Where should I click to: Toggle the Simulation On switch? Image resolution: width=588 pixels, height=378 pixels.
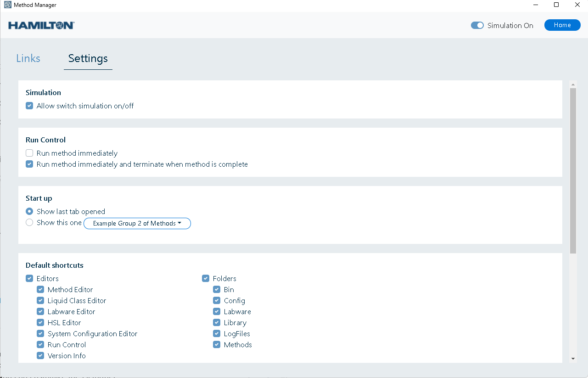477,25
